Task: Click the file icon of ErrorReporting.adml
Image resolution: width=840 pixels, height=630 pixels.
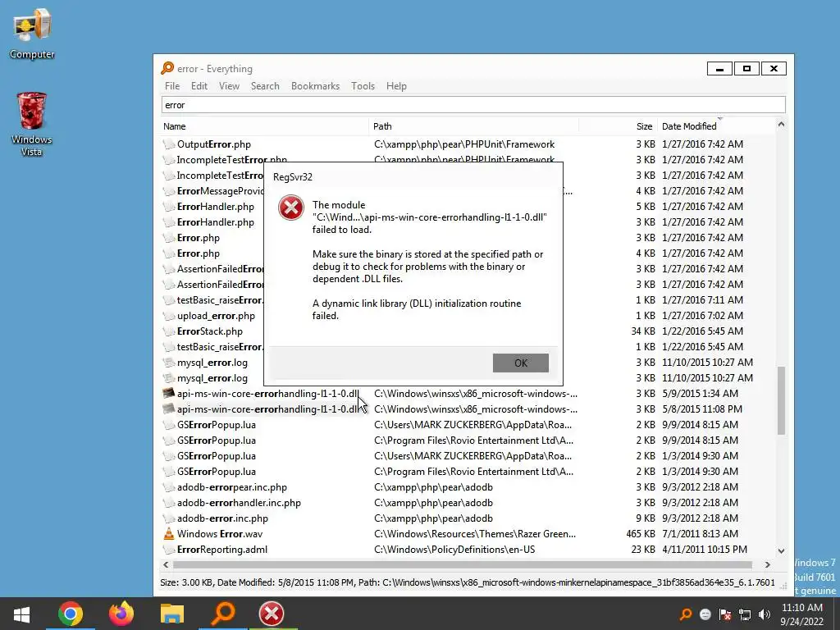Action: click(169, 549)
